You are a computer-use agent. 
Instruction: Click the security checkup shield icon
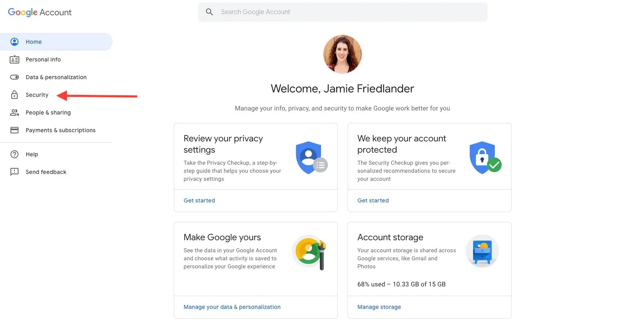tap(485, 157)
